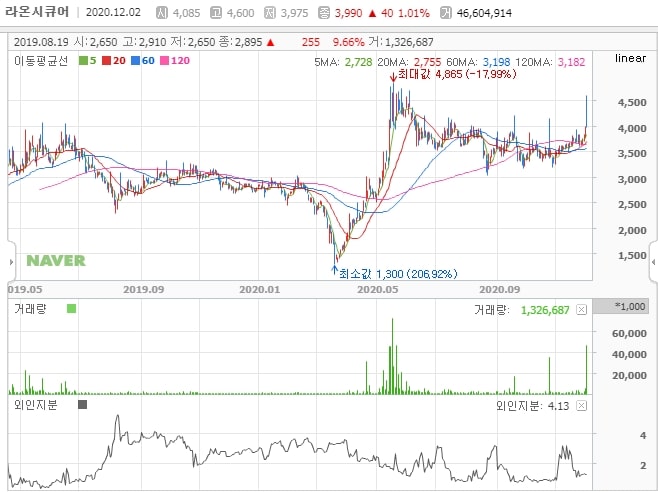Click the 60,000 volume axis label
This screenshot has width=658, height=492.
(629, 334)
